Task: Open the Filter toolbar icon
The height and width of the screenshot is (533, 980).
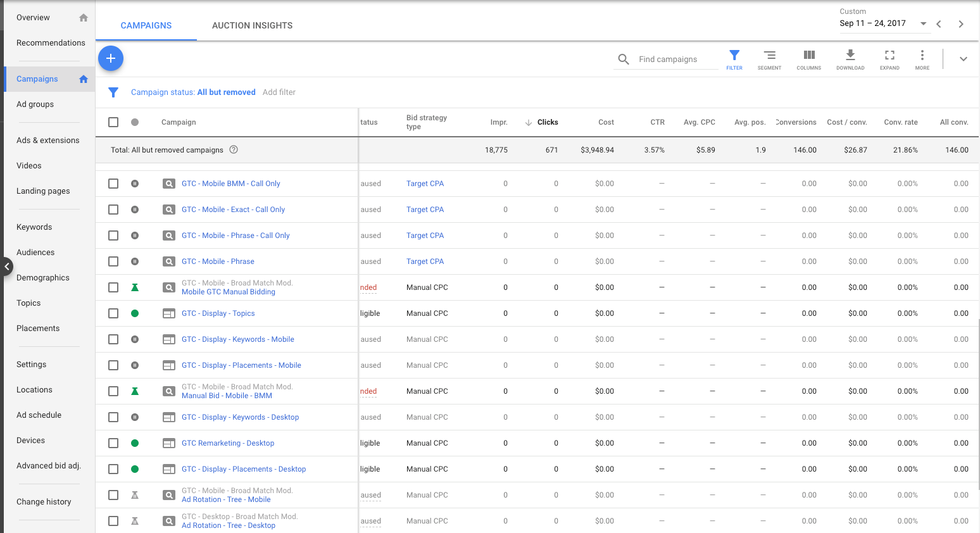Action: tap(734, 60)
